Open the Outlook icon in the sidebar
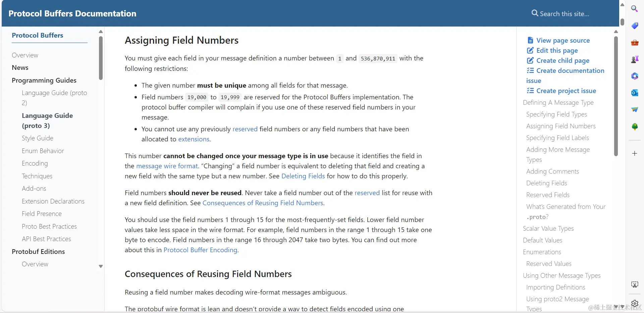The image size is (644, 313). (634, 93)
